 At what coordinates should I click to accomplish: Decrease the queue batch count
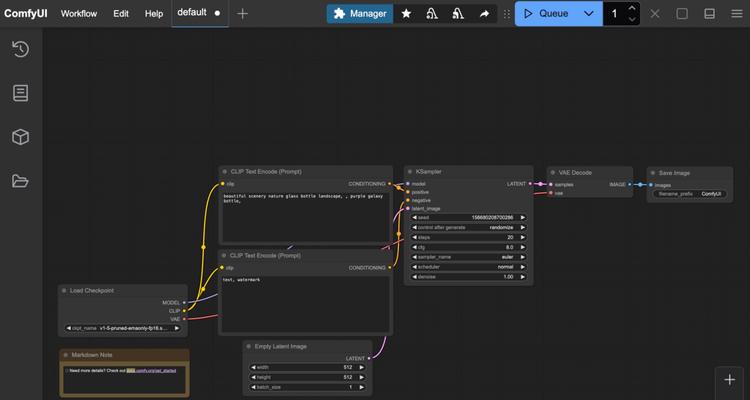tap(632, 20)
